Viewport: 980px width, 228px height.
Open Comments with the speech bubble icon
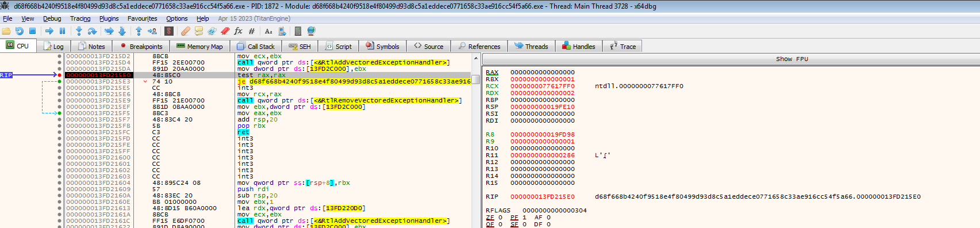click(x=199, y=31)
